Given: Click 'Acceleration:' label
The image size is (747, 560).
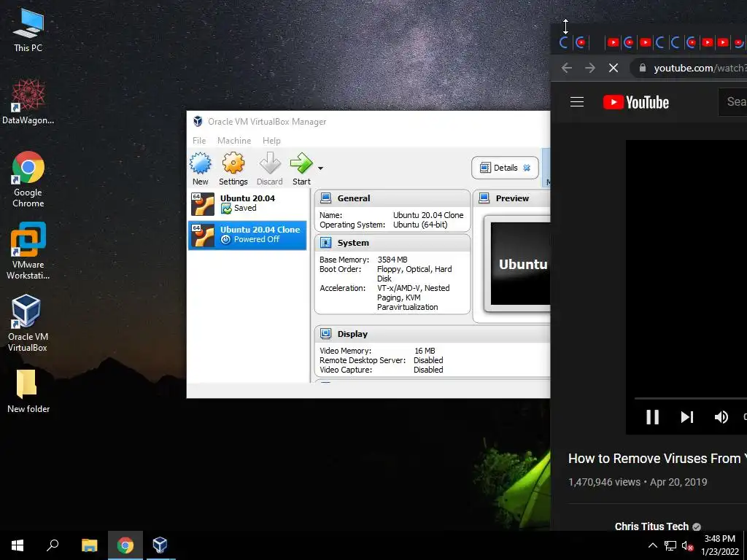Looking at the screenshot, I should [343, 288].
